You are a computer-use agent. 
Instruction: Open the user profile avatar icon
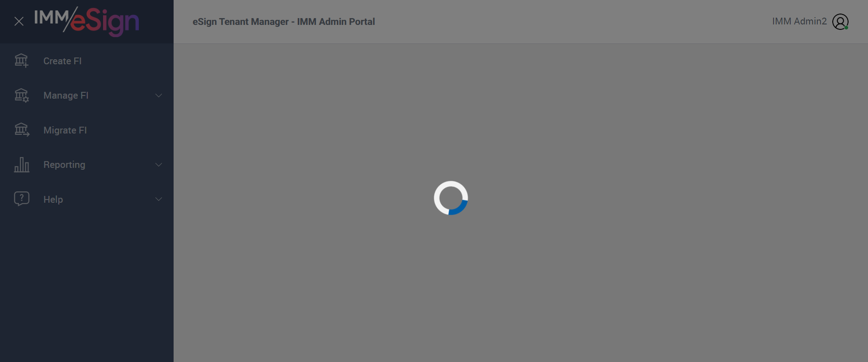click(x=840, y=22)
